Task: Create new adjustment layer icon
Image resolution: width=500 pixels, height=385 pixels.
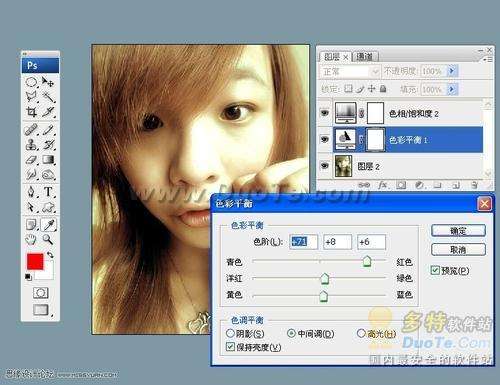Action: (419, 184)
